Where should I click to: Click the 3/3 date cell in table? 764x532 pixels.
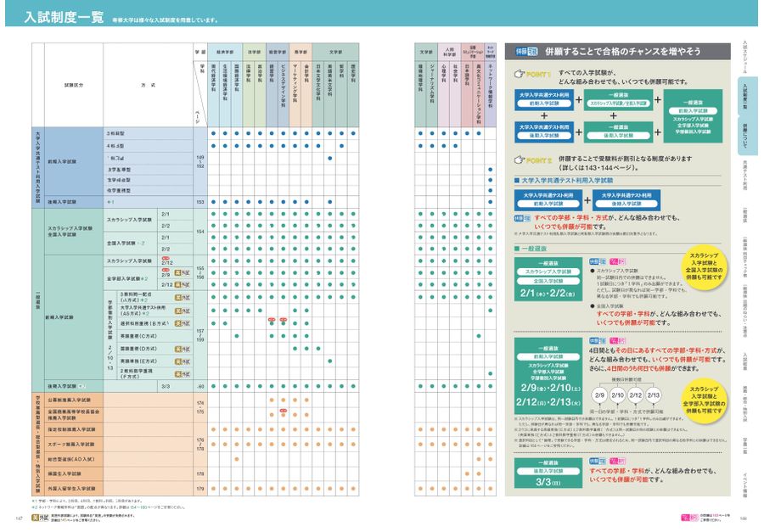[166, 386]
